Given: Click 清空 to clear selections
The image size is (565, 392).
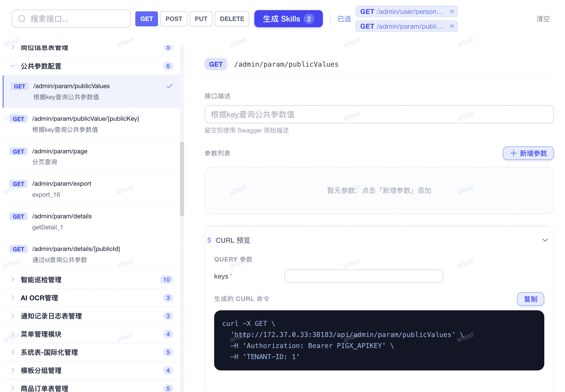Looking at the screenshot, I should (x=543, y=19).
